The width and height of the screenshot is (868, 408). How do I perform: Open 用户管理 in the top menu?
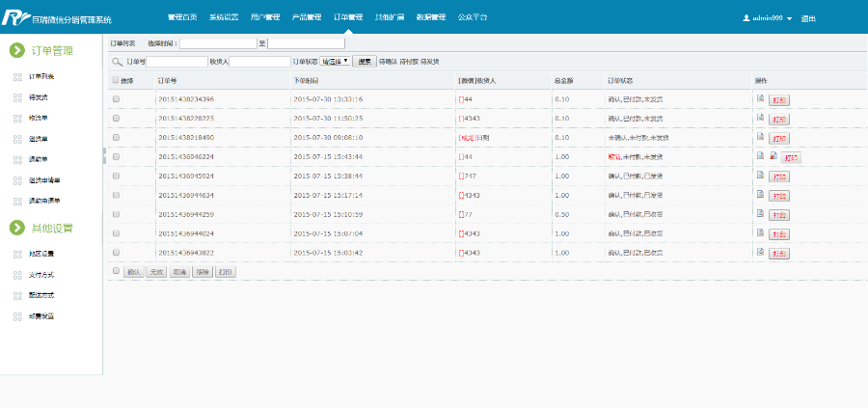pyautogui.click(x=265, y=17)
